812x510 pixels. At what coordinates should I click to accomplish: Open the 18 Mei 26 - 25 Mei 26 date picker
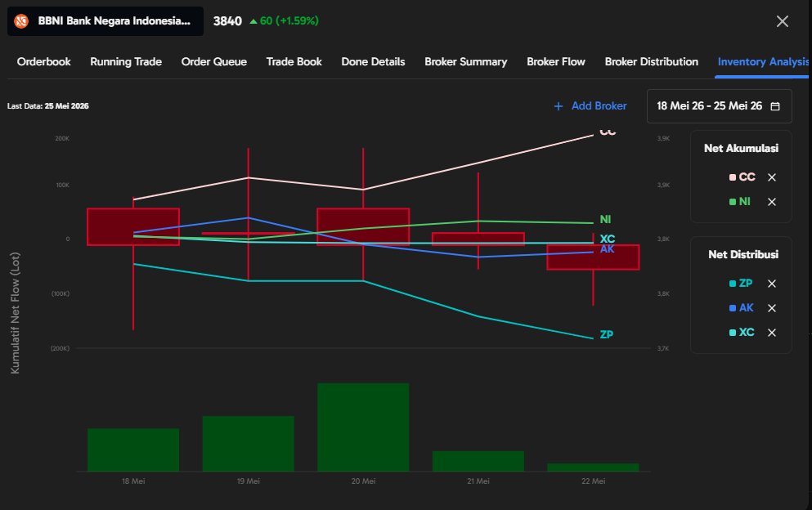[x=720, y=106]
